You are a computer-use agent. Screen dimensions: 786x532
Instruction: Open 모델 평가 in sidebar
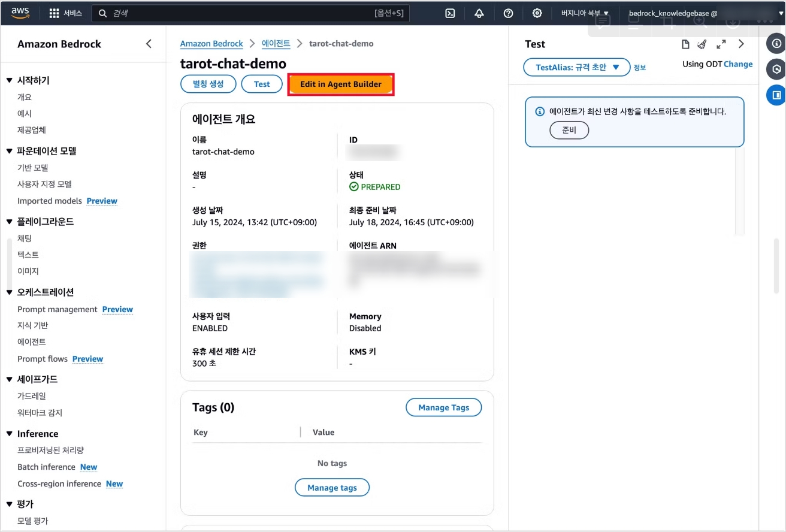(x=33, y=521)
